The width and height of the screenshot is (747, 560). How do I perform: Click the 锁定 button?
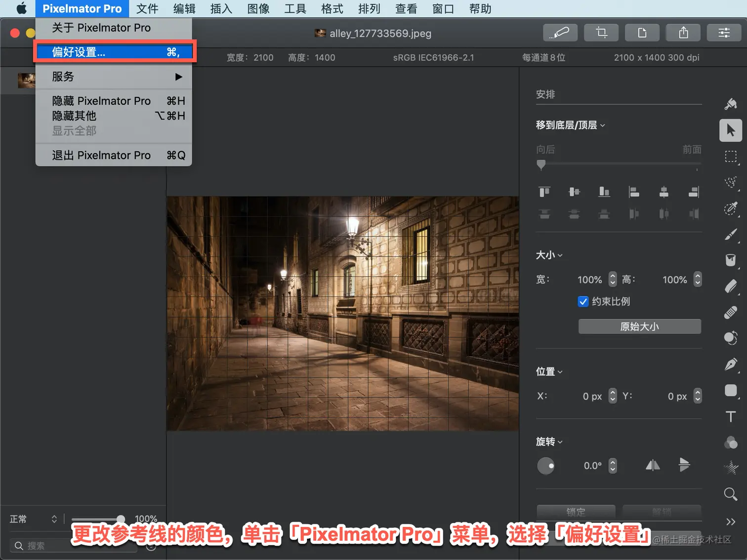[576, 512]
